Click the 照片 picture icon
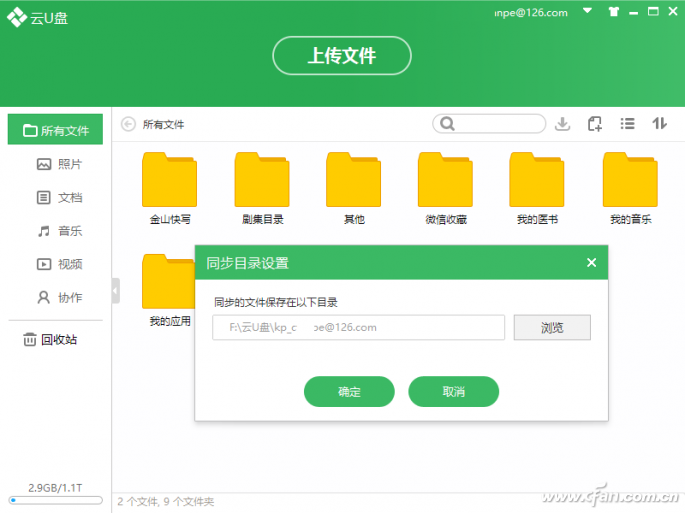This screenshot has height=513, width=685. [44, 164]
